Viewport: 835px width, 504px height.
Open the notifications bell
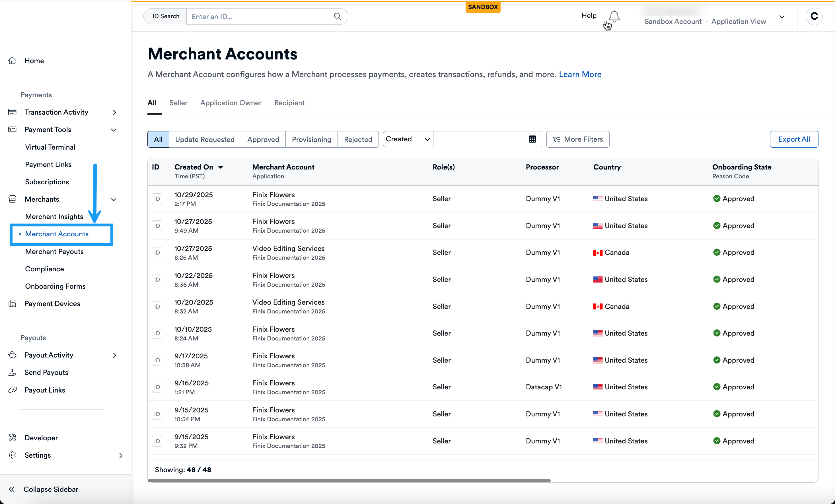[614, 16]
